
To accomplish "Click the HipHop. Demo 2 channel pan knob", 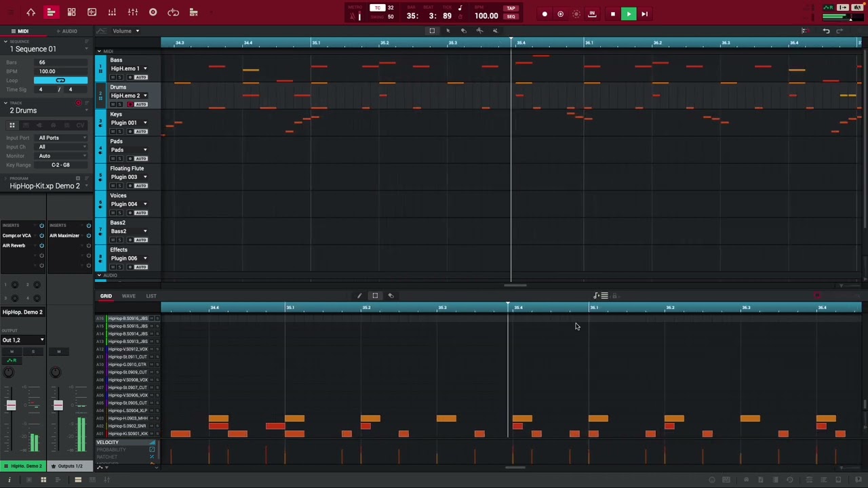I will tap(9, 372).
